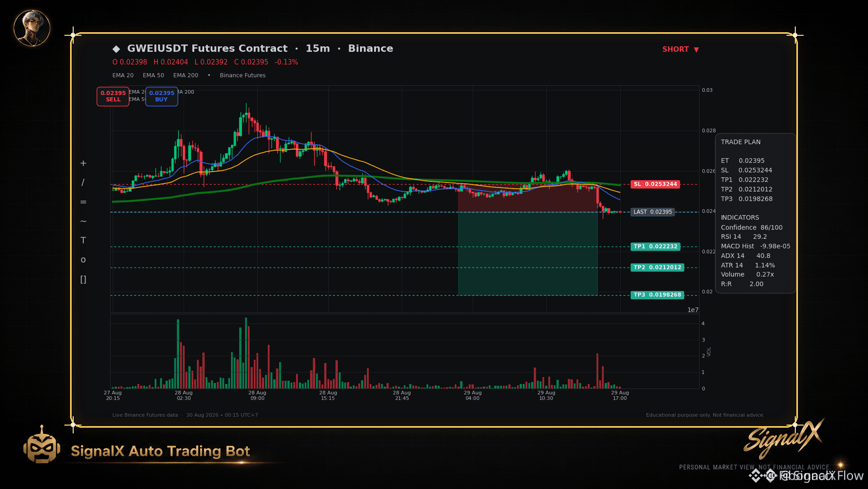This screenshot has width=868, height=489.
Task: Click the GWEIUSDT Futures Contract title
Action: point(207,48)
